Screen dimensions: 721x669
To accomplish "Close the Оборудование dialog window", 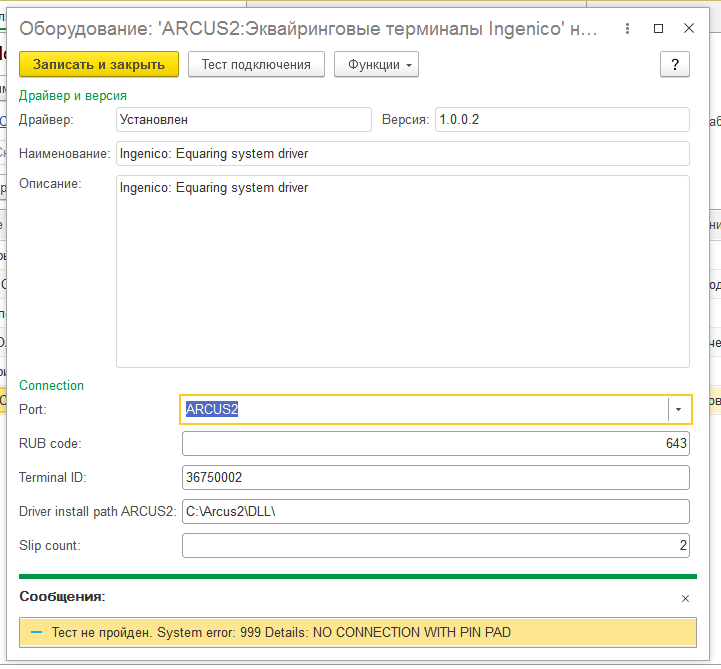I will [x=689, y=29].
